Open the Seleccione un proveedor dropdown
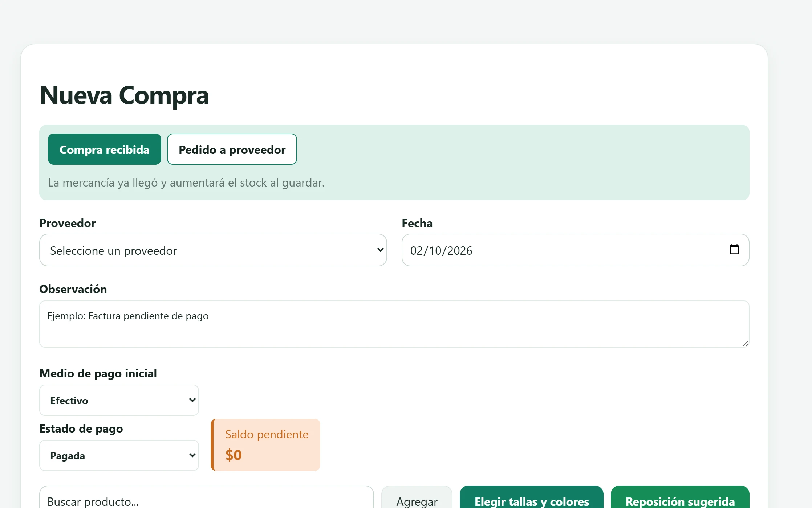Image resolution: width=812 pixels, height=508 pixels. pyautogui.click(x=213, y=250)
